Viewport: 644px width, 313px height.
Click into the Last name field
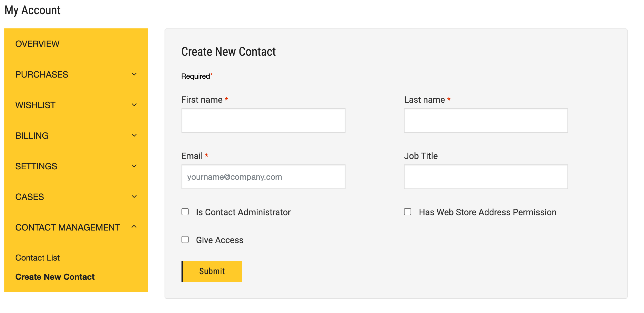[486, 120]
